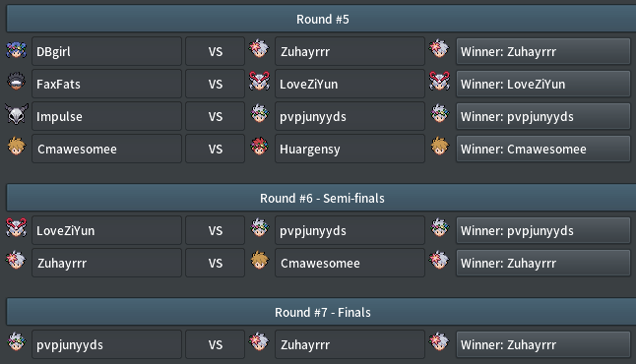Open Winner: Zuhayrrr result in Semi-finals
The height and width of the screenshot is (364, 636).
(543, 263)
